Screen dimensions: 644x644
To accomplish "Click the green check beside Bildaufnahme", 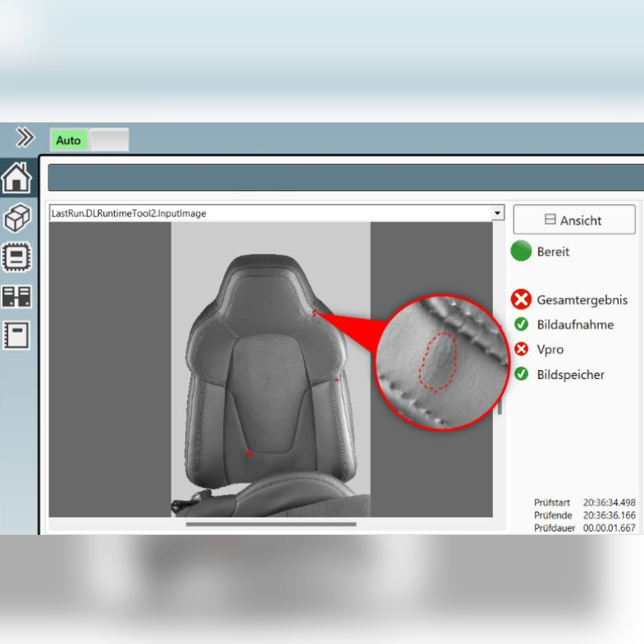I will (521, 325).
